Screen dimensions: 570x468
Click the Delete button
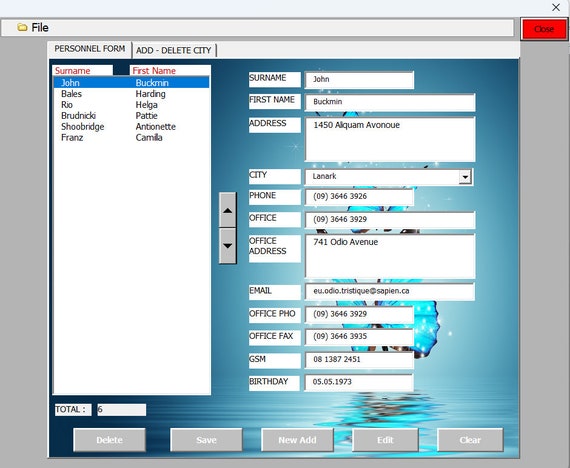point(109,440)
